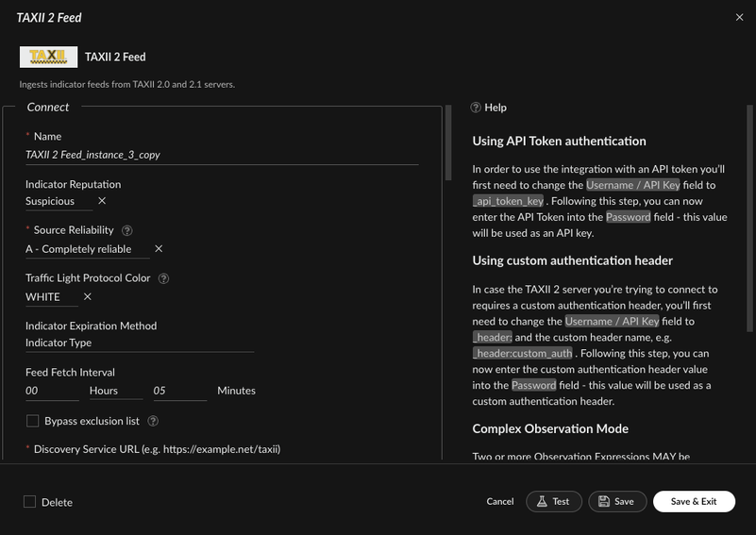
Task: Clear the WHITE traffic light color
Action: [88, 296]
